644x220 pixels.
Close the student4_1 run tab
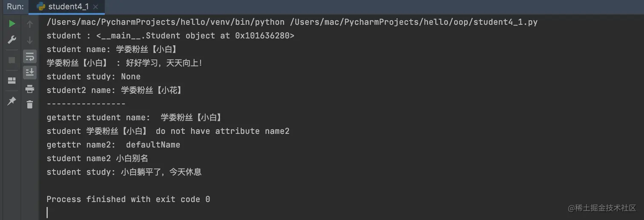(95, 7)
